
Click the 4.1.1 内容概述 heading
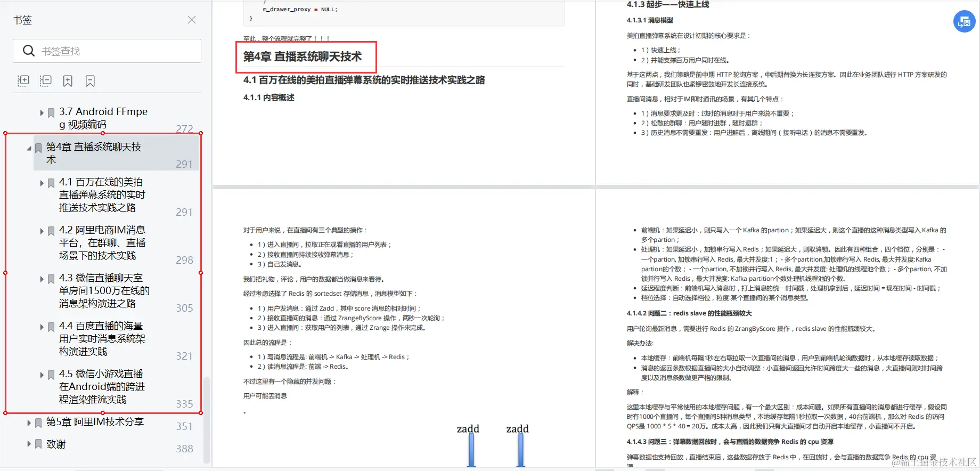268,98
